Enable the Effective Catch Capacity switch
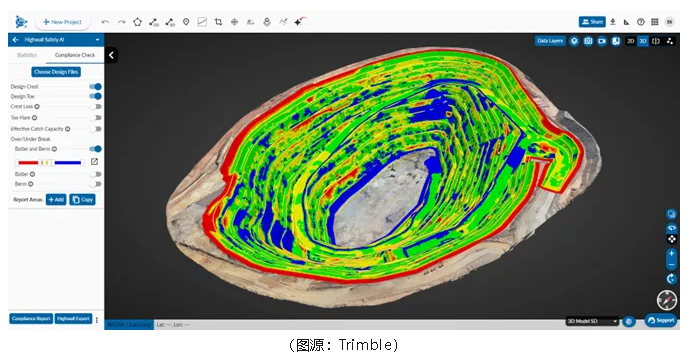The height and width of the screenshot is (361, 696). click(x=95, y=129)
